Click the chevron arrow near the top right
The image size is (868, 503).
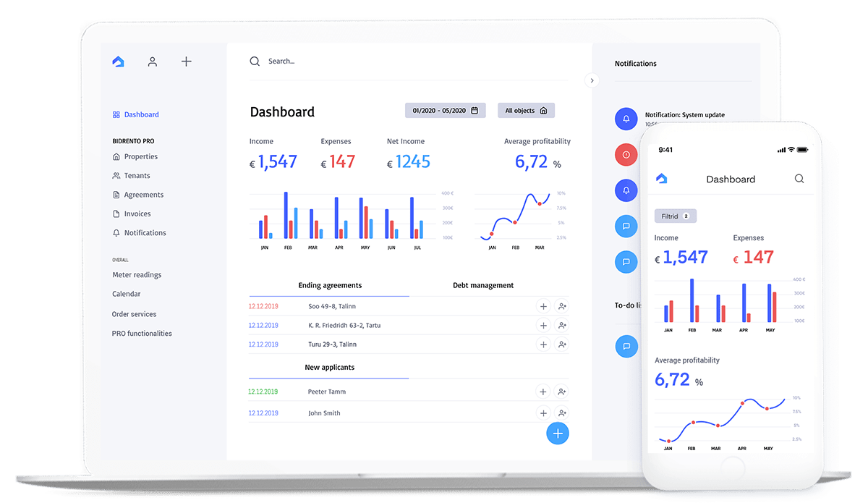pyautogui.click(x=592, y=80)
